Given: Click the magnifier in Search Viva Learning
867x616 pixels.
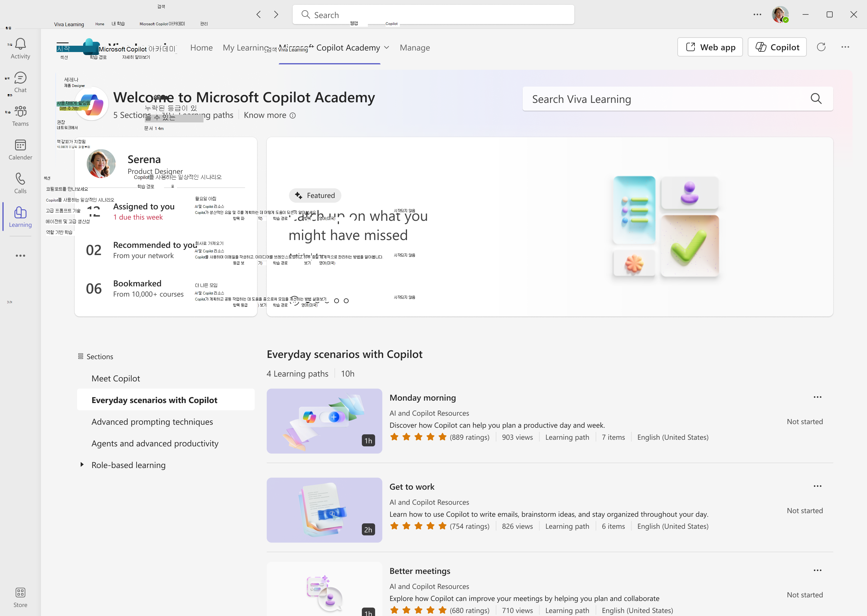Looking at the screenshot, I should tap(816, 99).
